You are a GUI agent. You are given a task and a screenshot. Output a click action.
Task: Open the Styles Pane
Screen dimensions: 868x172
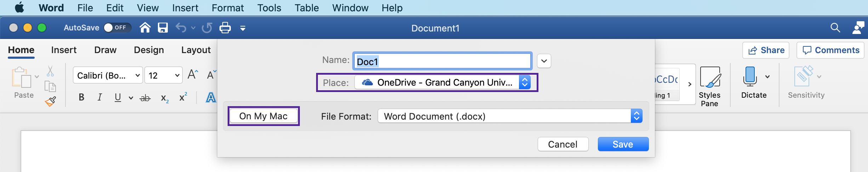[710, 86]
